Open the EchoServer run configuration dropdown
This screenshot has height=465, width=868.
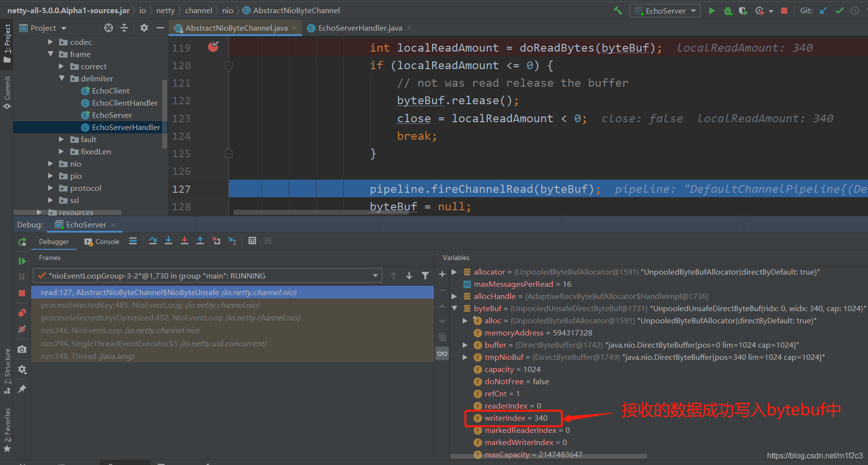coord(665,11)
